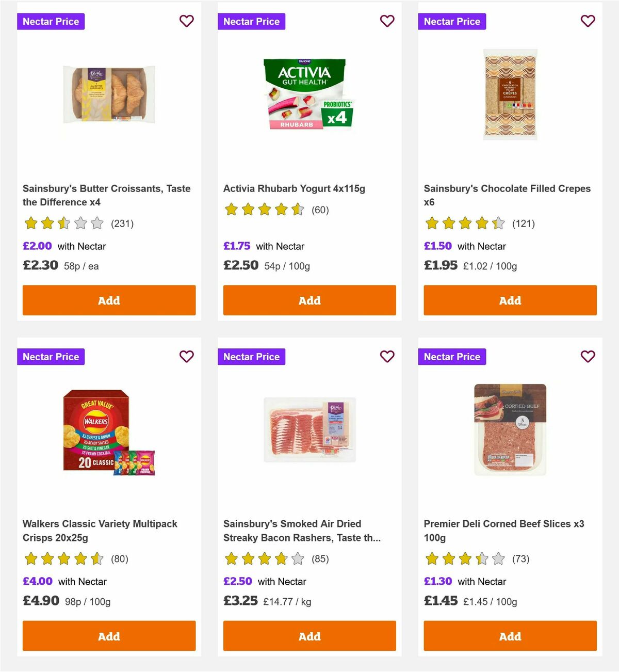Click the corned beef product photo

coord(510,431)
